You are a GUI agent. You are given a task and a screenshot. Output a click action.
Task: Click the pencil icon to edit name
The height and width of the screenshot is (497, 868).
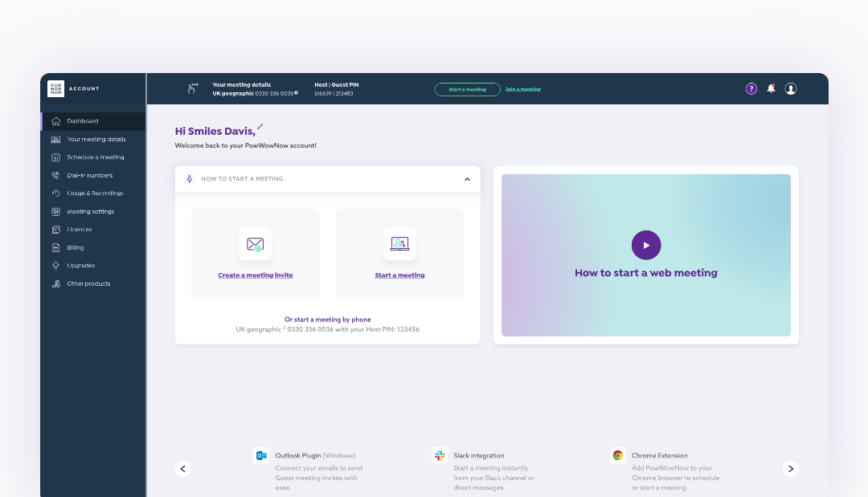click(x=260, y=127)
